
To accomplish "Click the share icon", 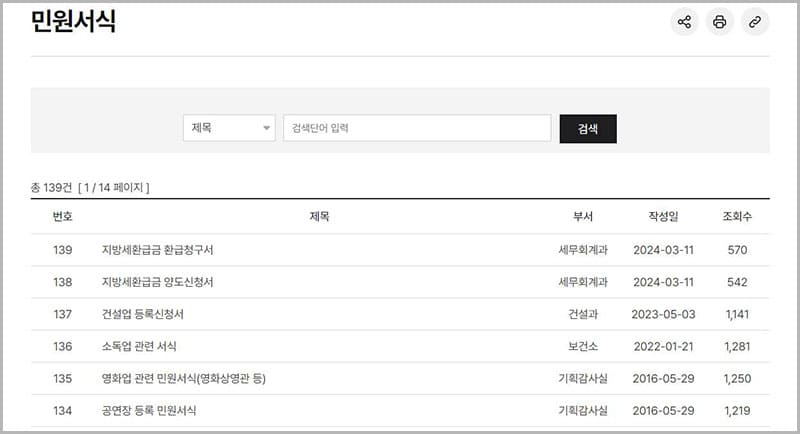I will pos(684,22).
